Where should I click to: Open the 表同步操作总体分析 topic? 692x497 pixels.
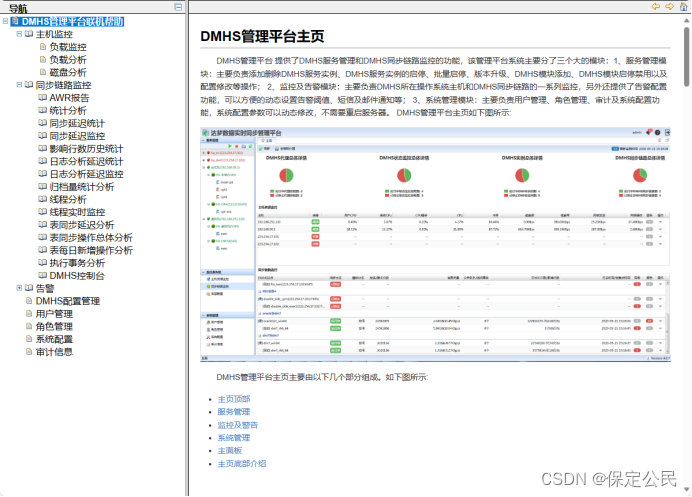point(91,237)
